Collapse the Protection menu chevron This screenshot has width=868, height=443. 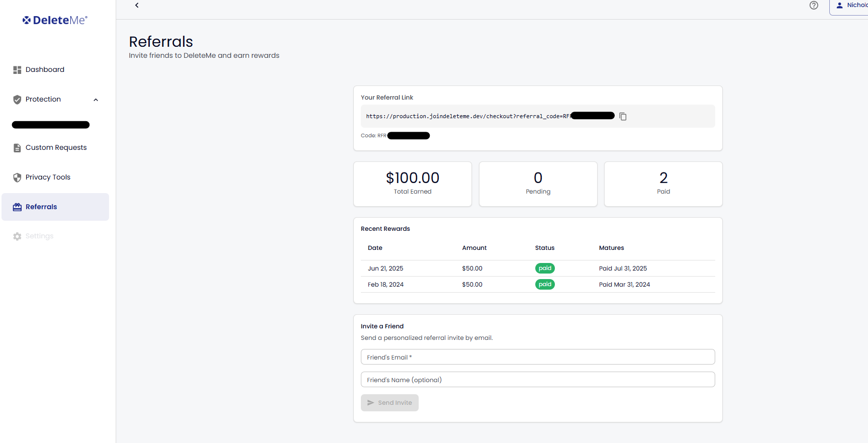click(96, 100)
